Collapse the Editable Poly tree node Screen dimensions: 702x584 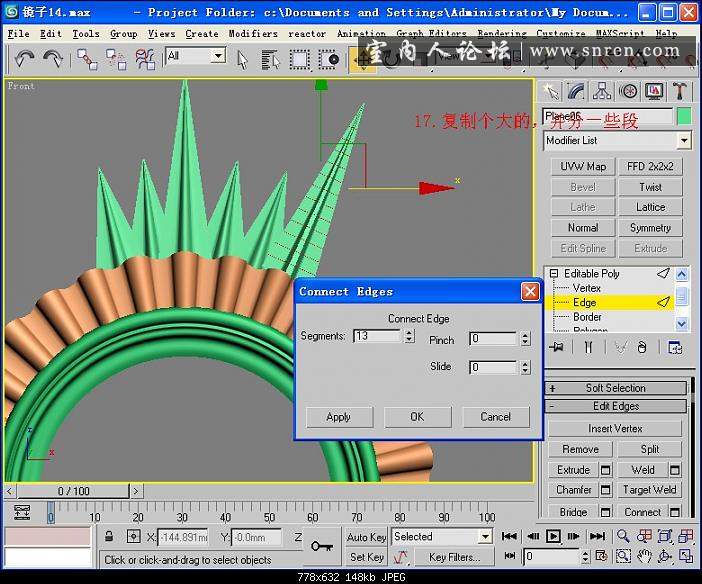[553, 273]
